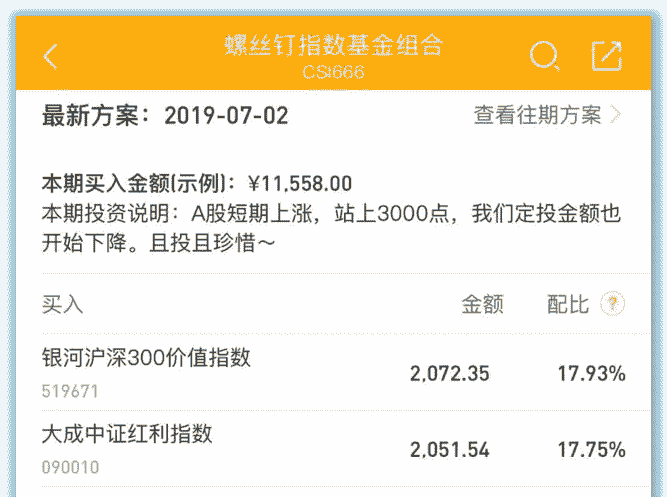
Task: Tap the share icon in header
Action: click(x=607, y=56)
